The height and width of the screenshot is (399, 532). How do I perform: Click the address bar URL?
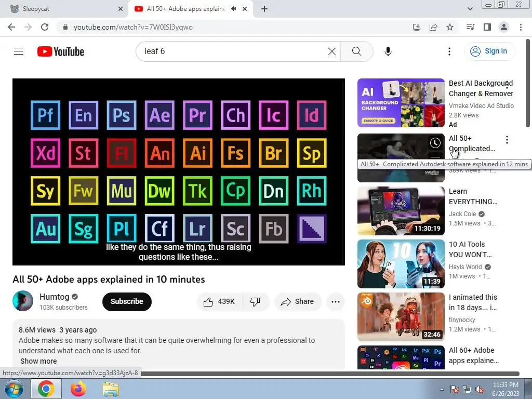point(133,27)
